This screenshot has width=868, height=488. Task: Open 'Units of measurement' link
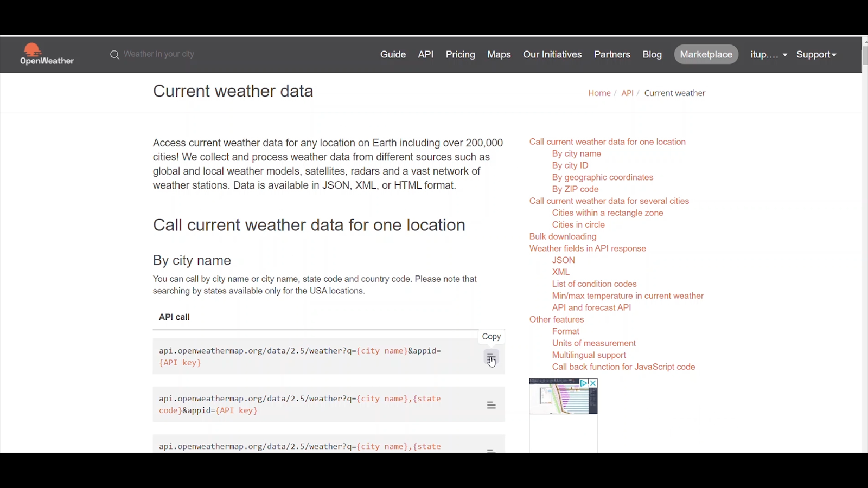click(594, 344)
